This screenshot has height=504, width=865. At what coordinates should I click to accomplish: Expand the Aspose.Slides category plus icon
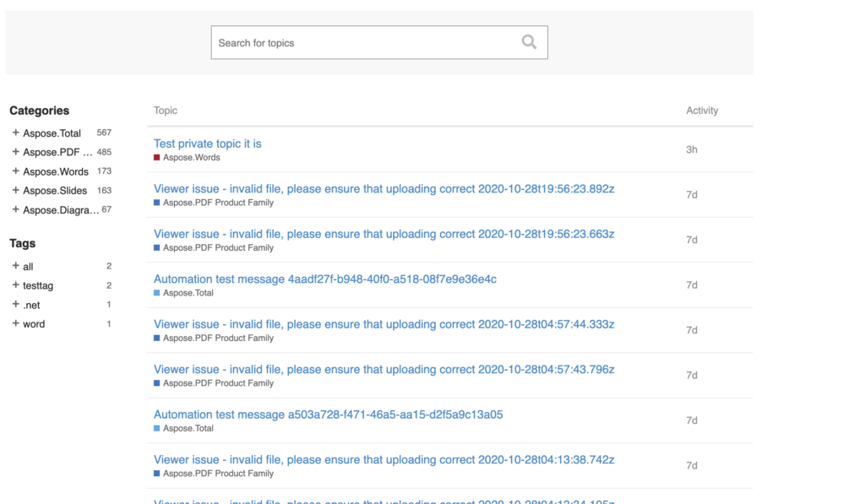point(15,190)
